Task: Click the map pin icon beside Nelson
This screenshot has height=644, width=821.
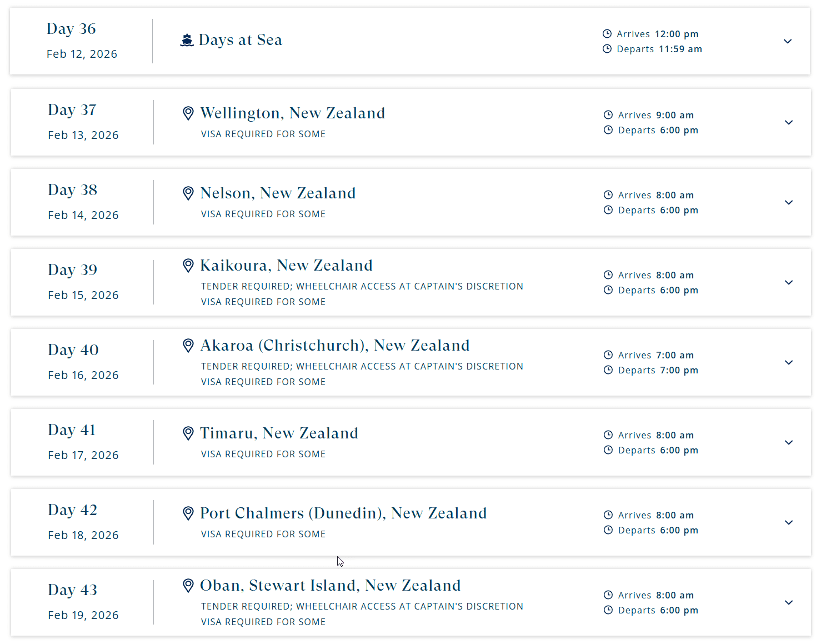Action: [188, 193]
